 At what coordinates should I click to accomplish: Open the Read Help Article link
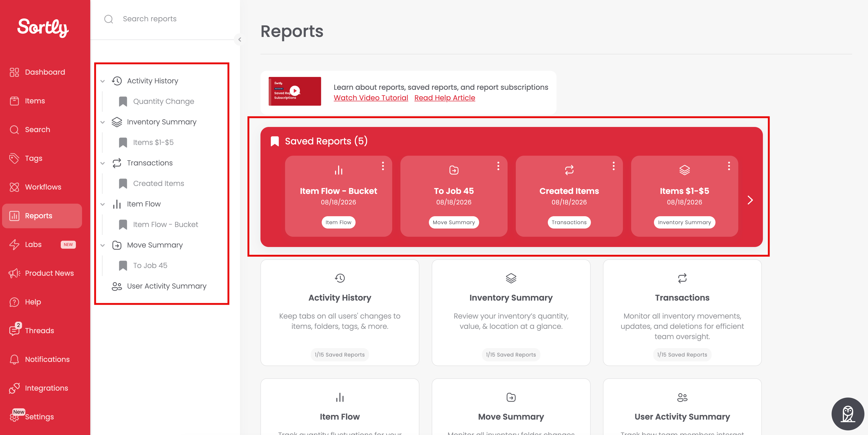(x=445, y=98)
